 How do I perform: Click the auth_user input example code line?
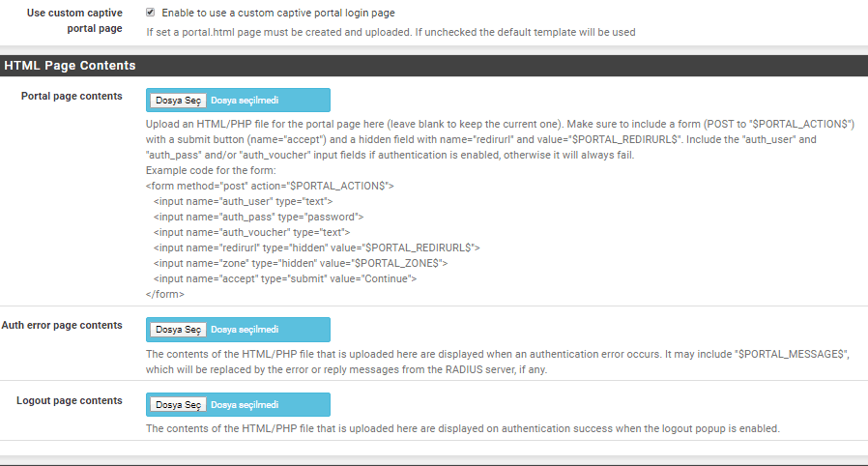243,200
